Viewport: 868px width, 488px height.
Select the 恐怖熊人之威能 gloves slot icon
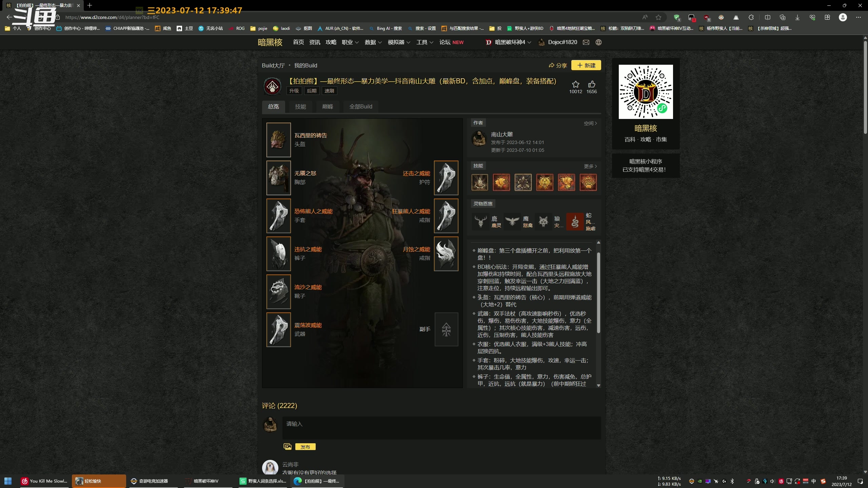pos(278,216)
